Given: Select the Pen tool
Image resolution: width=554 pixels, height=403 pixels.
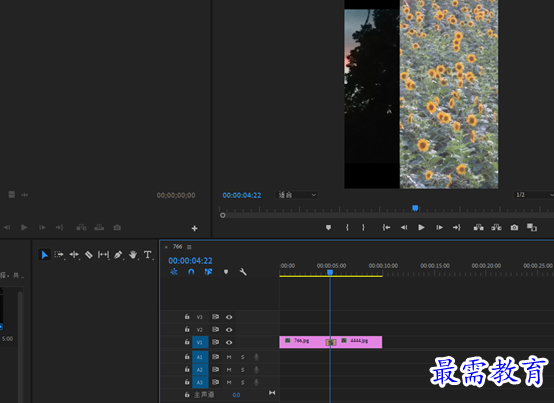Looking at the screenshot, I should tap(118, 255).
